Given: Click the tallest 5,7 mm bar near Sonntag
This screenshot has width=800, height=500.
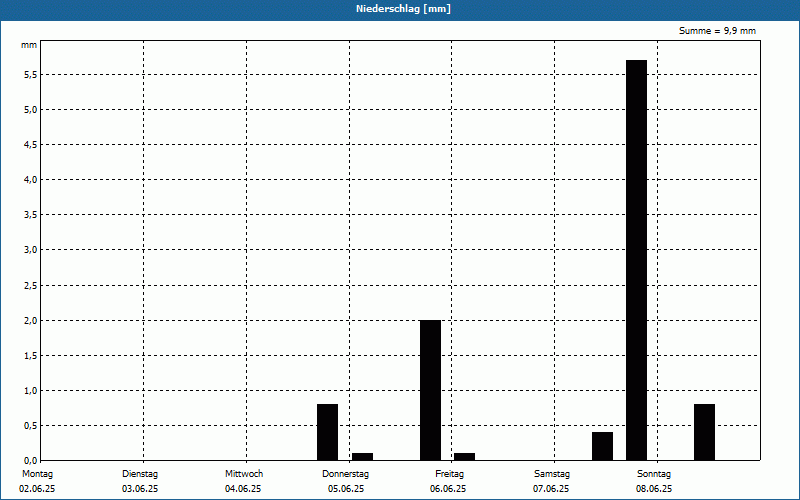Looking at the screenshot, I should point(636,260).
